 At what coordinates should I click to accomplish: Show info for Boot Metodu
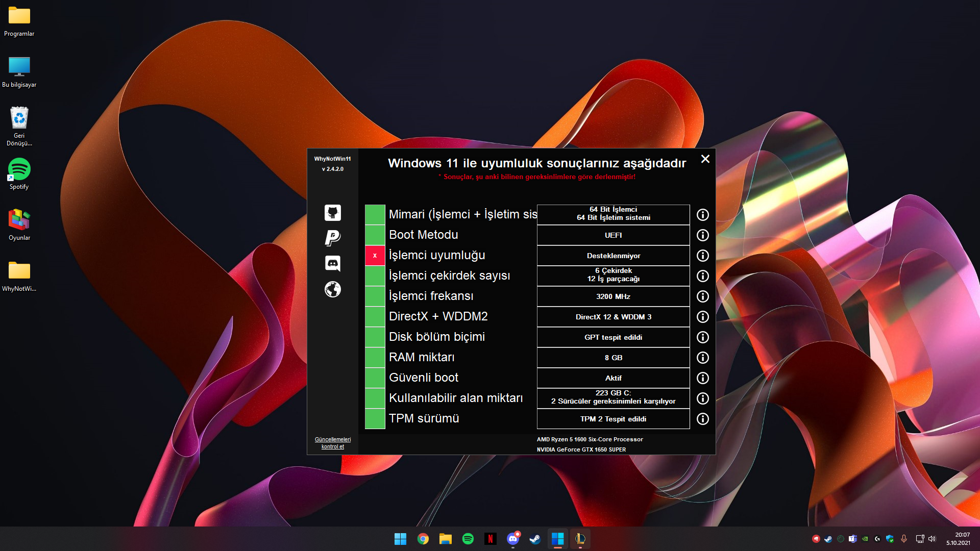click(703, 235)
